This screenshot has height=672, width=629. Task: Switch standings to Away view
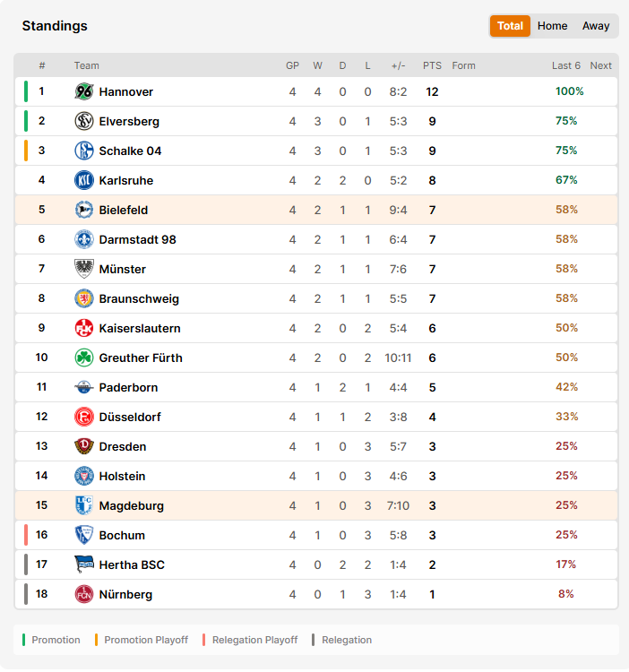point(596,26)
